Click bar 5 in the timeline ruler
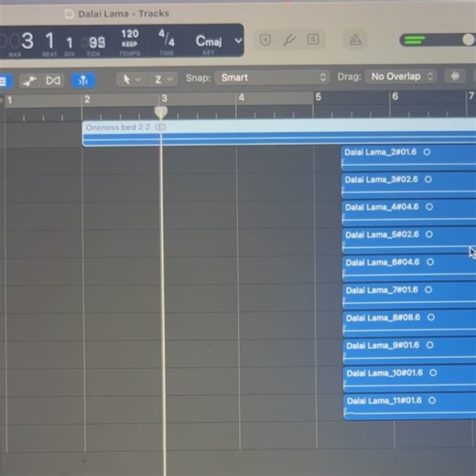Image resolution: width=476 pixels, height=476 pixels. tap(319, 97)
